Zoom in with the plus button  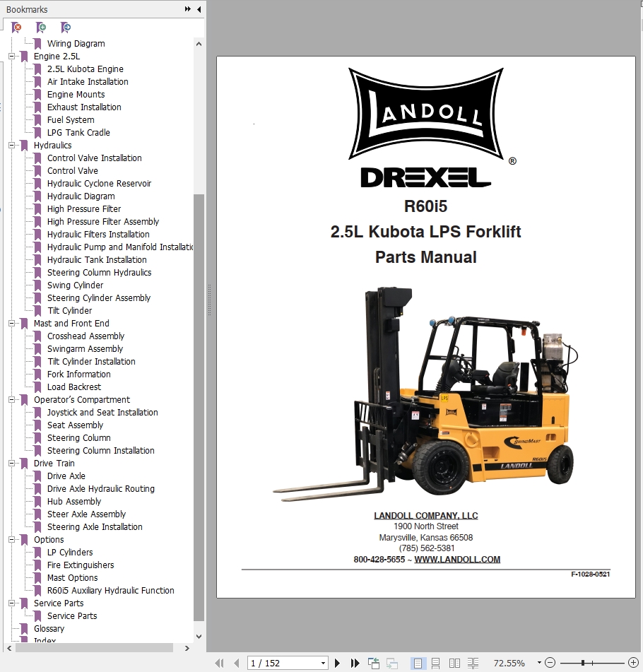633,663
